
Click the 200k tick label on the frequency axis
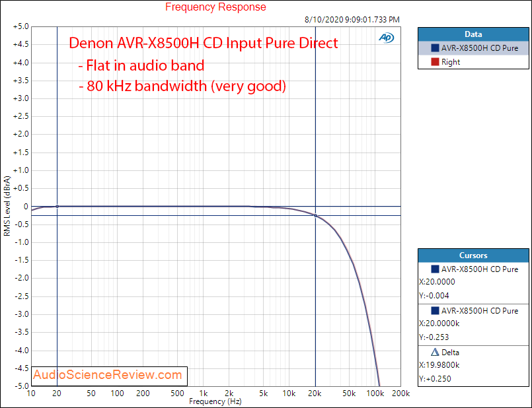click(400, 393)
